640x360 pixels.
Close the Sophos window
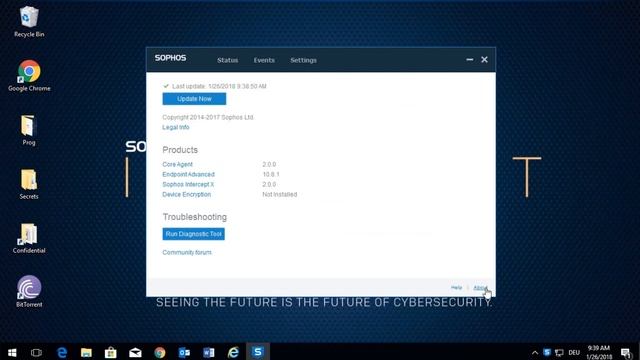click(x=484, y=60)
